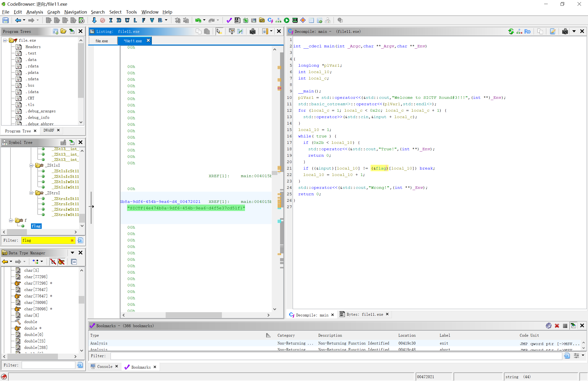Open the Data Type Manager toolbar icon

pos(262,20)
